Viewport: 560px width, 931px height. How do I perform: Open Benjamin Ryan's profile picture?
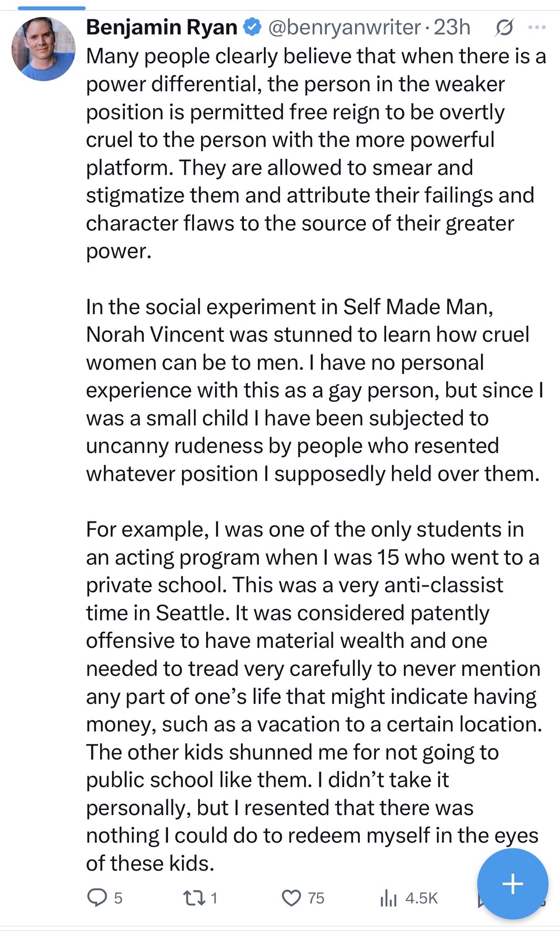(x=43, y=49)
